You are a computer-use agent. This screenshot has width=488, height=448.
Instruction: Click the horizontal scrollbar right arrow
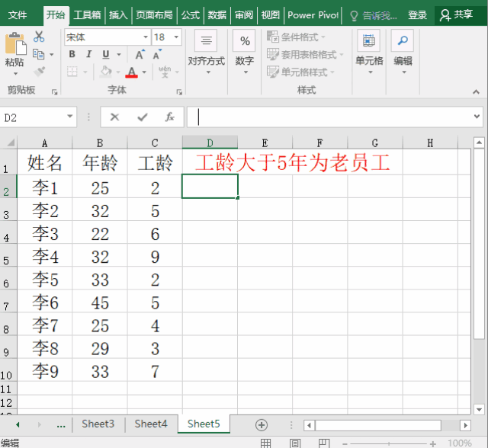coord(465,425)
